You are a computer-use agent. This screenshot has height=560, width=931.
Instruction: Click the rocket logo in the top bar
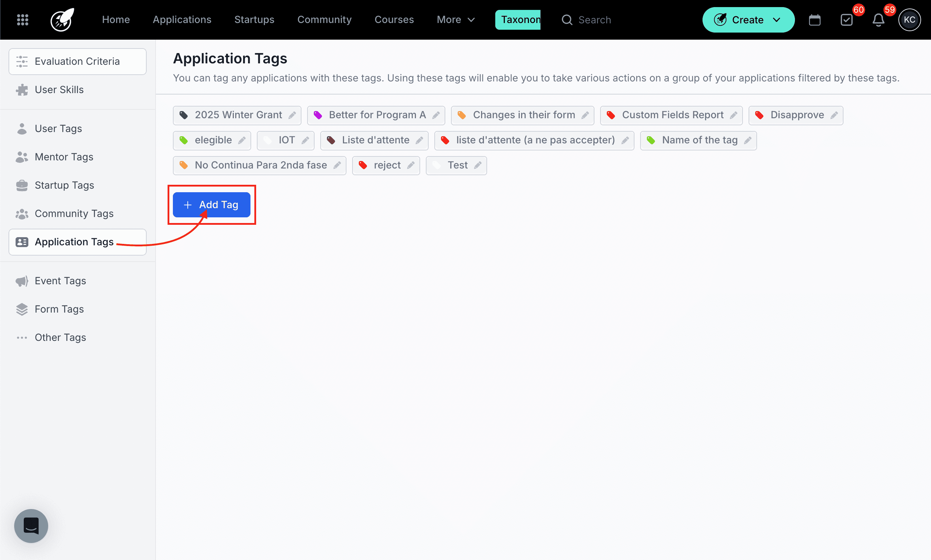coord(62,19)
